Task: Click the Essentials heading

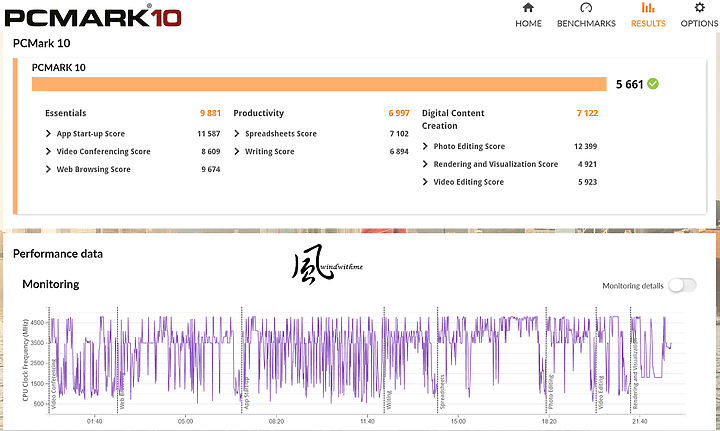Action: (66, 113)
